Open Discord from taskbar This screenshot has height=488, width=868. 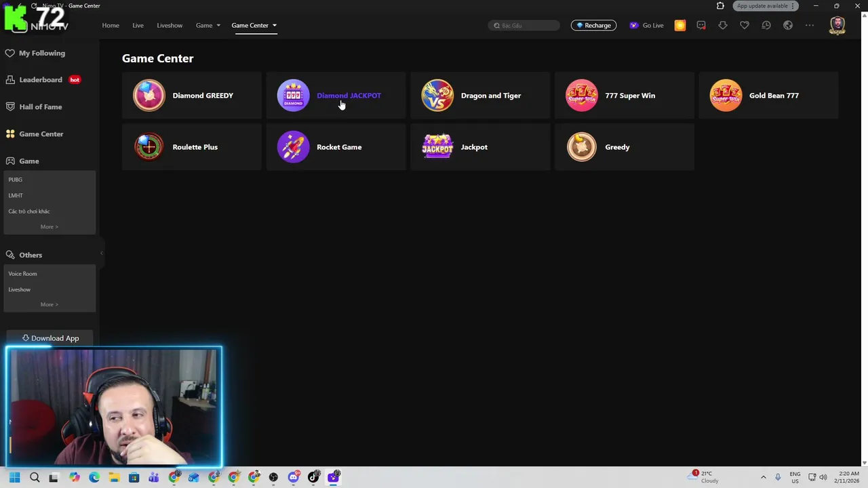[294, 477]
